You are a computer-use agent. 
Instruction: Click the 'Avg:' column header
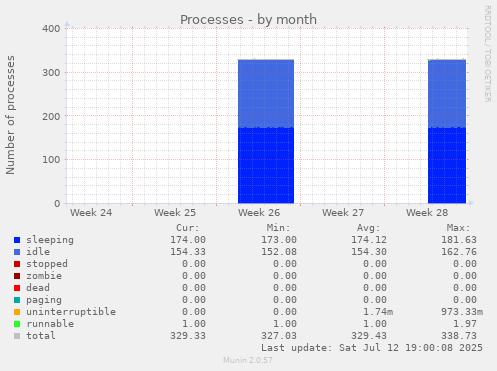(369, 228)
